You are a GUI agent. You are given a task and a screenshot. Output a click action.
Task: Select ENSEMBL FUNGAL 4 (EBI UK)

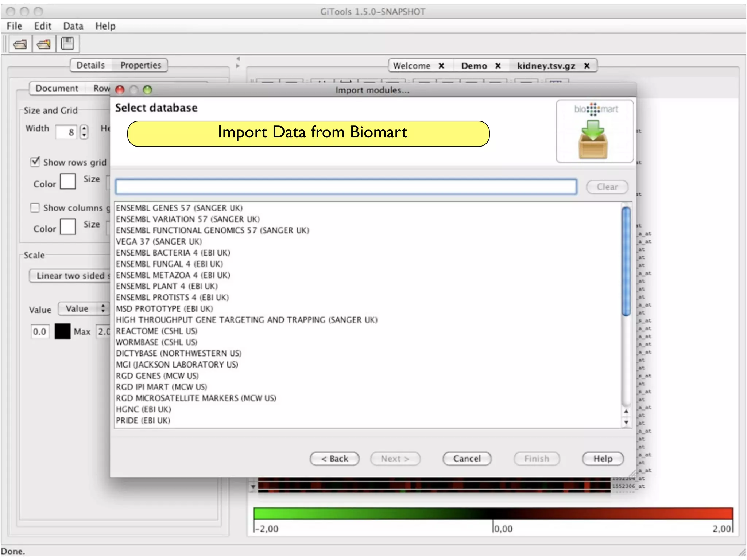click(367, 264)
